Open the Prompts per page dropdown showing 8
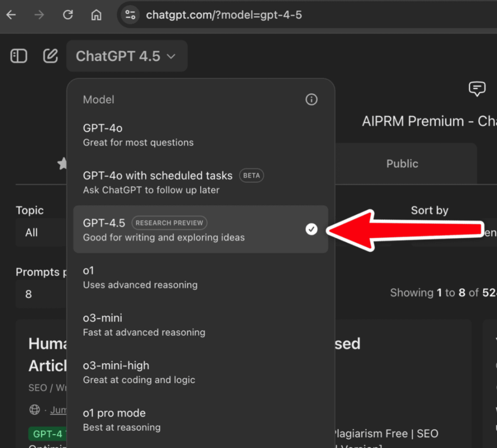497x448 pixels. 41,294
